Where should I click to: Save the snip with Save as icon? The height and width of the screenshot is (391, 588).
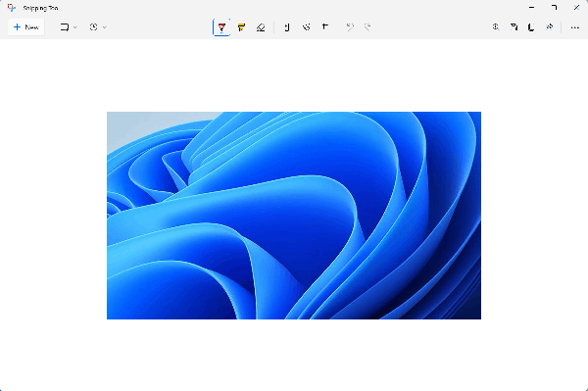514,27
